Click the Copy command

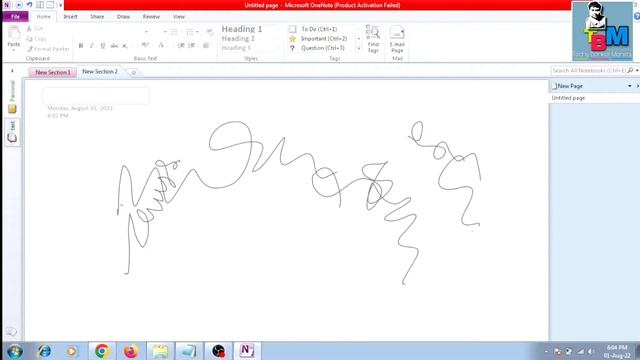coord(36,39)
